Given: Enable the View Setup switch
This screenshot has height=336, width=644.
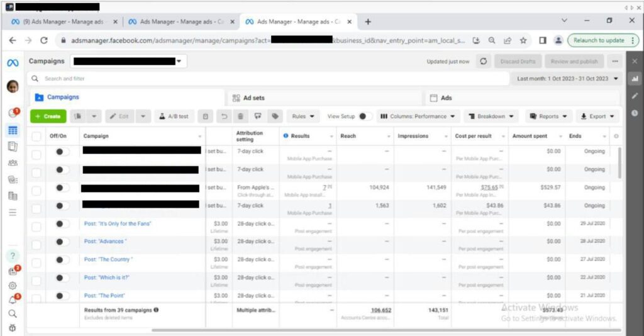Looking at the screenshot, I should tap(365, 116).
